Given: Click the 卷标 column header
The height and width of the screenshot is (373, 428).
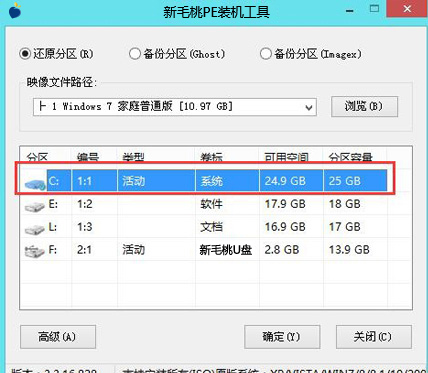Looking at the screenshot, I should point(212,157).
